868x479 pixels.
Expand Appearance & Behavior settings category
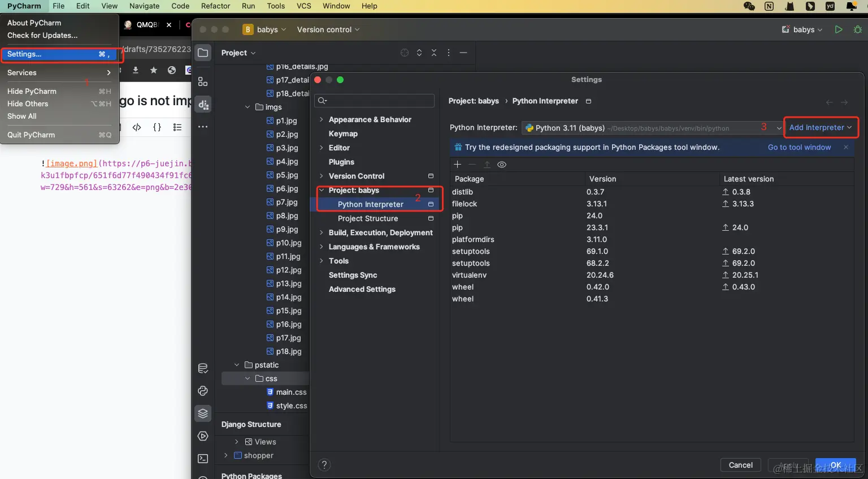322,119
